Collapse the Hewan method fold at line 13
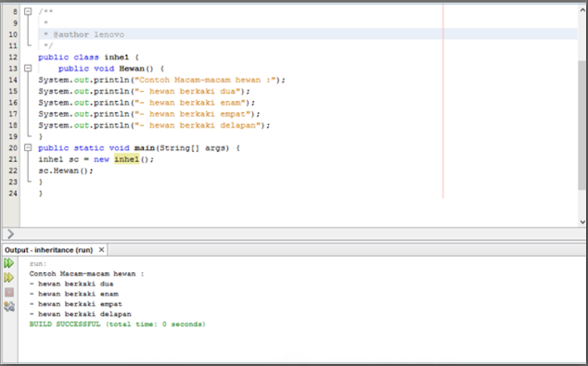This screenshot has width=588, height=366. [x=28, y=69]
